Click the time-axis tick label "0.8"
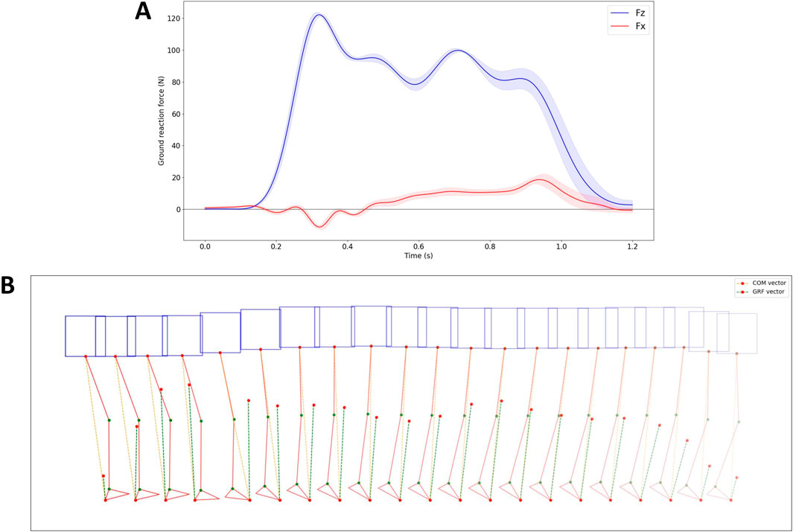Screen dimensions: 793x532 (490, 247)
